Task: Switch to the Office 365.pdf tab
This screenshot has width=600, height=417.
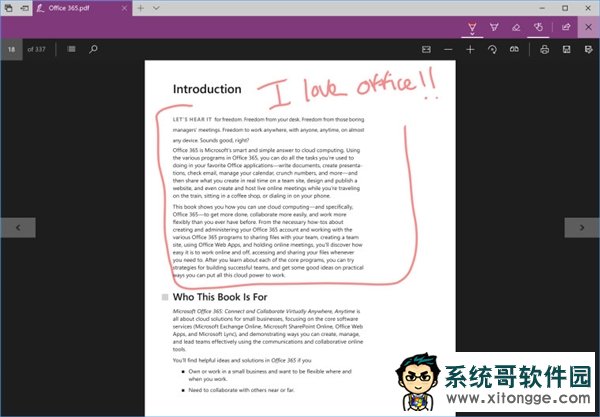Action: point(82,8)
